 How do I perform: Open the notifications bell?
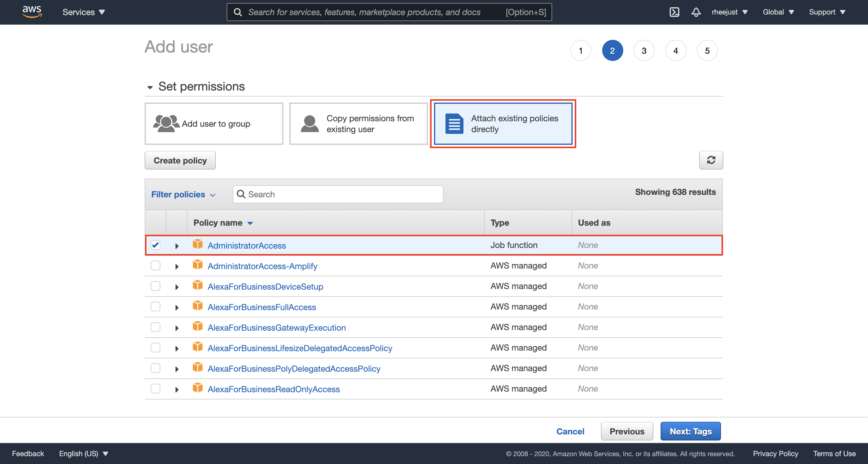pyautogui.click(x=696, y=12)
